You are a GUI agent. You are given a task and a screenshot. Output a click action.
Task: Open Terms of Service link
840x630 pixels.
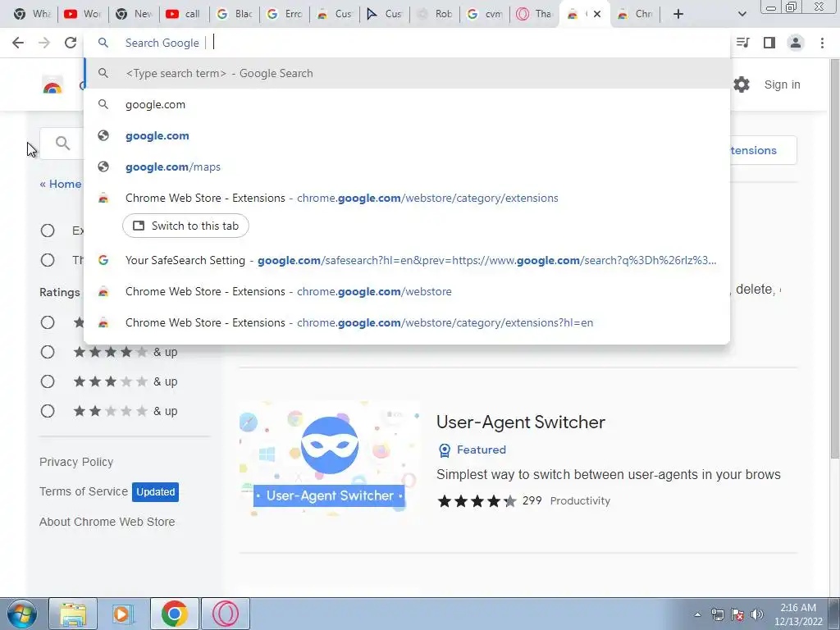point(84,491)
